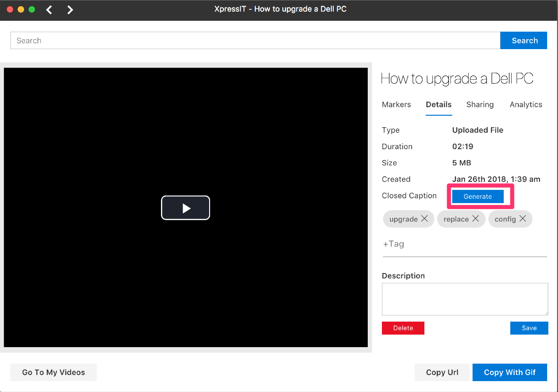Focus the top Search input field
The height and width of the screenshot is (392, 558).
click(255, 41)
